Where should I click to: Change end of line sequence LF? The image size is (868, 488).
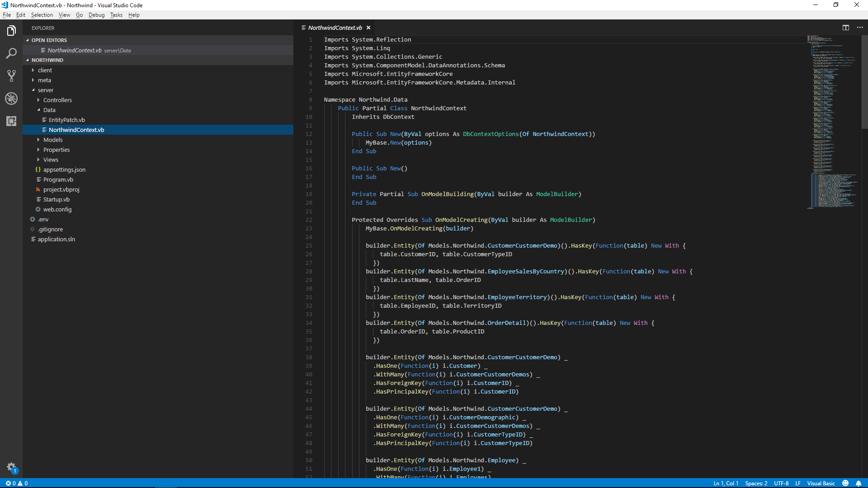click(798, 483)
